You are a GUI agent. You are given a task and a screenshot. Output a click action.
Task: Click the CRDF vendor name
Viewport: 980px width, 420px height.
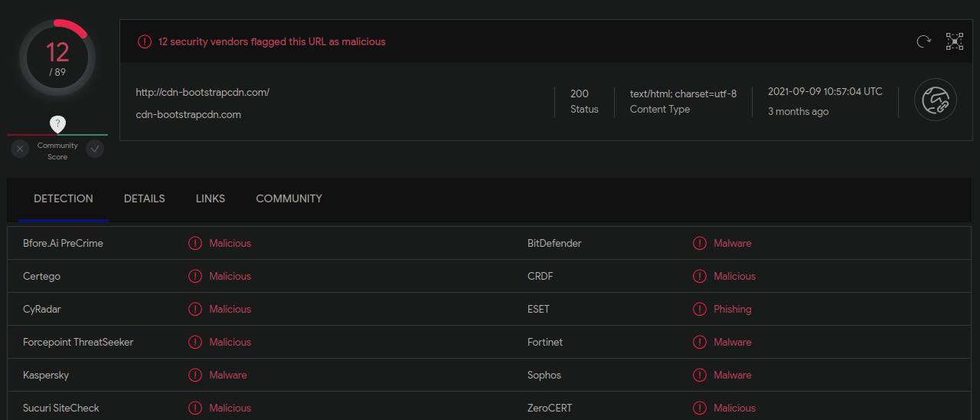(x=541, y=276)
